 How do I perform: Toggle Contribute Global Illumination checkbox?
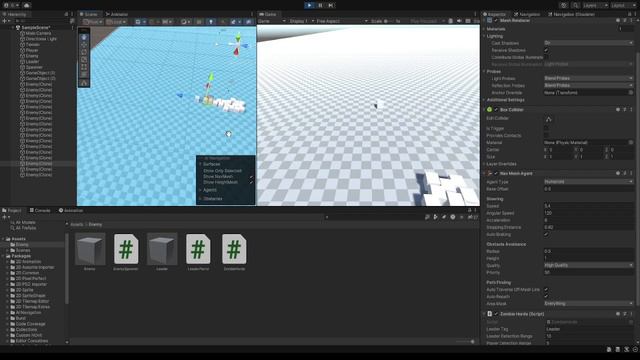[546, 57]
